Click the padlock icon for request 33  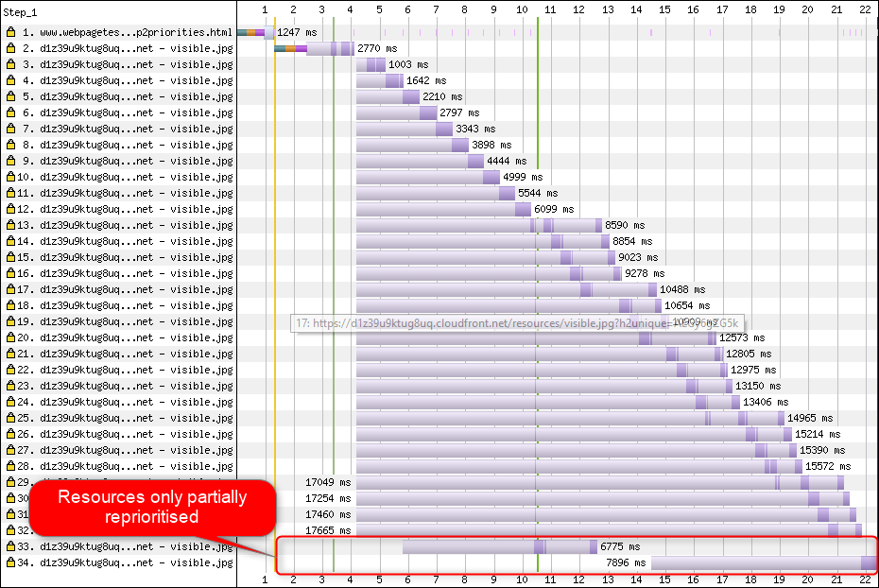pos(10,546)
